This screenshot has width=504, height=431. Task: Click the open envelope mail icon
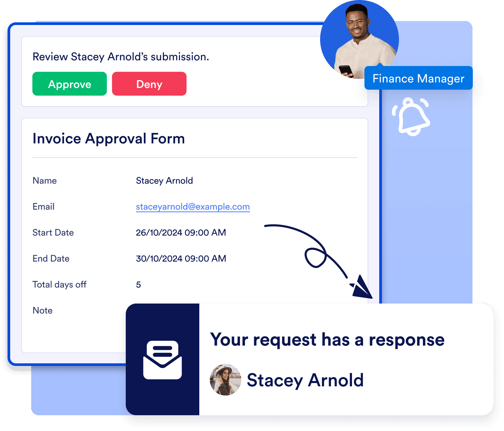pos(163,360)
